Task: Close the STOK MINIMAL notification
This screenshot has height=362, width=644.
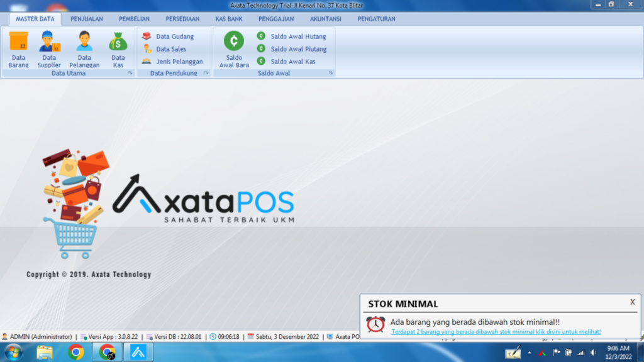Action: tap(633, 302)
